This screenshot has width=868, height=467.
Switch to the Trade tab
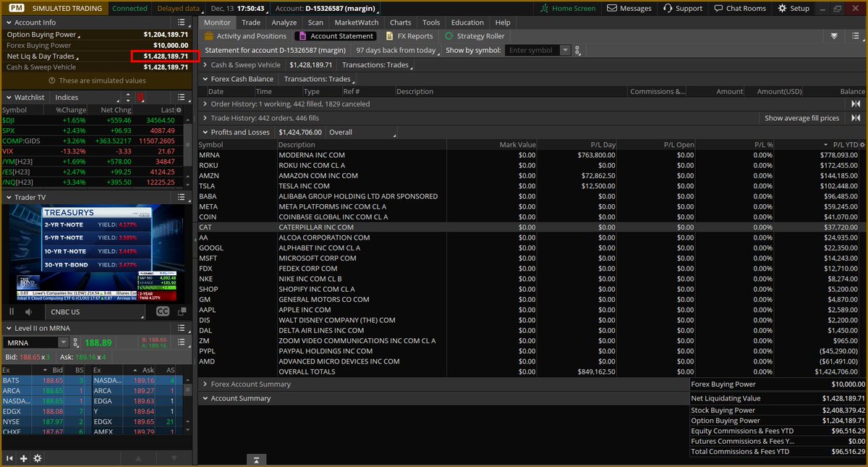pos(251,22)
